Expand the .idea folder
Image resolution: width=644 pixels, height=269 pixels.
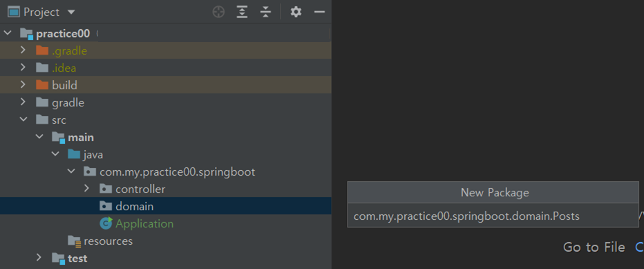pyautogui.click(x=23, y=68)
